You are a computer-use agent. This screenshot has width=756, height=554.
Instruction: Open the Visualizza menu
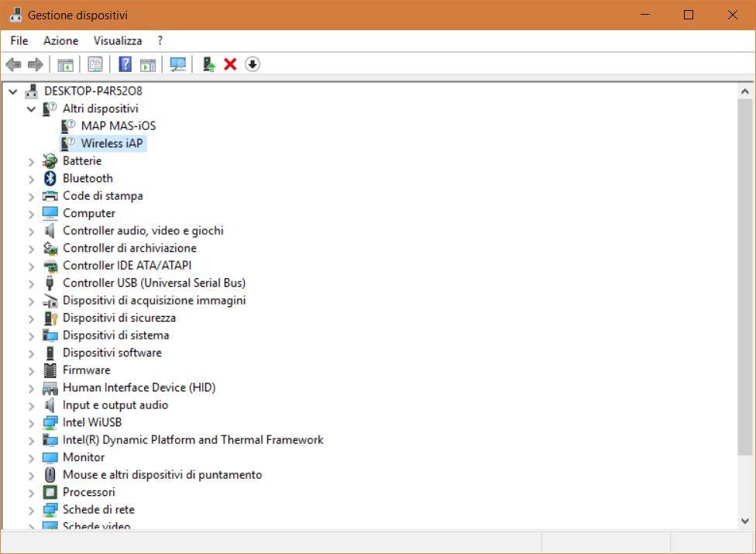pos(118,40)
